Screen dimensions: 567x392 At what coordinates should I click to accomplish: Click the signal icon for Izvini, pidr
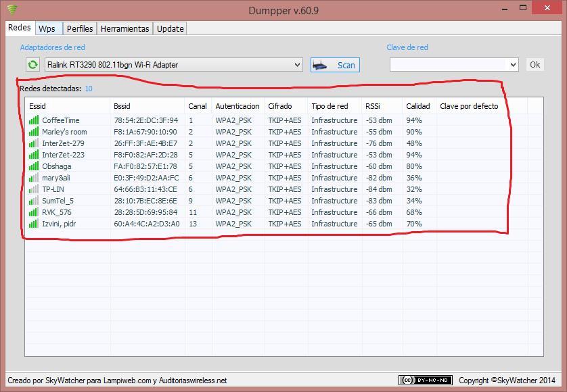click(34, 224)
